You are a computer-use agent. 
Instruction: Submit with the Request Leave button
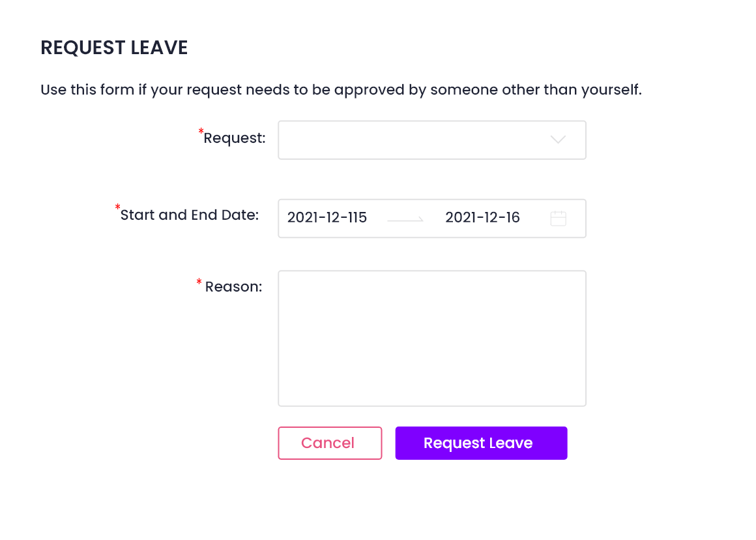(481, 443)
